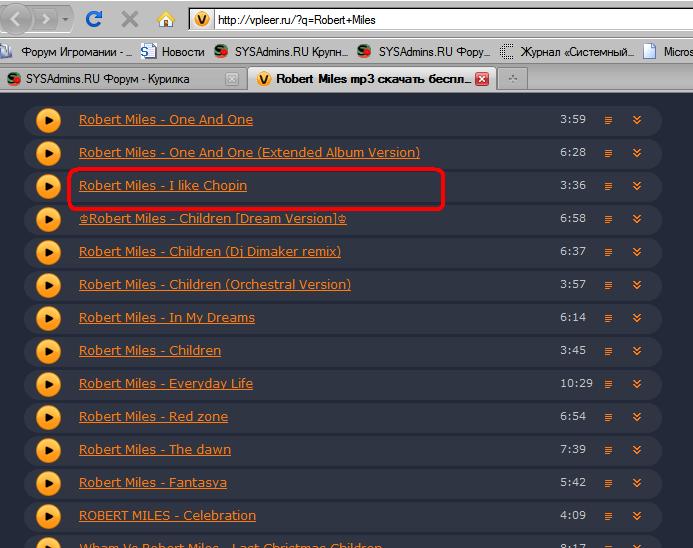Play Children [Dream Version] track
693x548 pixels.
[x=48, y=219]
